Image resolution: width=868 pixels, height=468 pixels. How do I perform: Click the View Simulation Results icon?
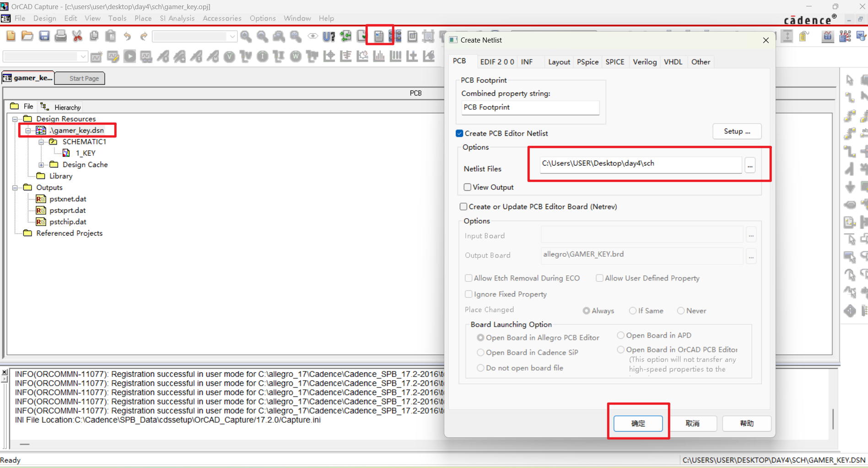coord(146,57)
